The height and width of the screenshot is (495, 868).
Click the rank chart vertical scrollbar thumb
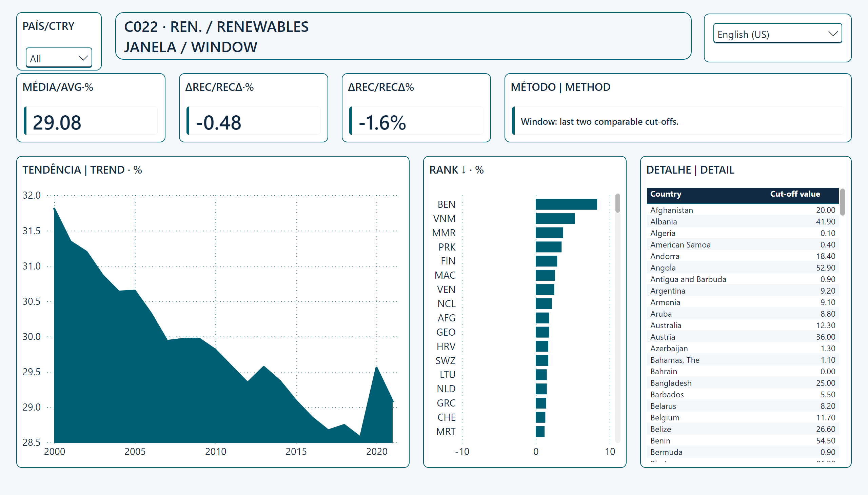[x=617, y=203]
